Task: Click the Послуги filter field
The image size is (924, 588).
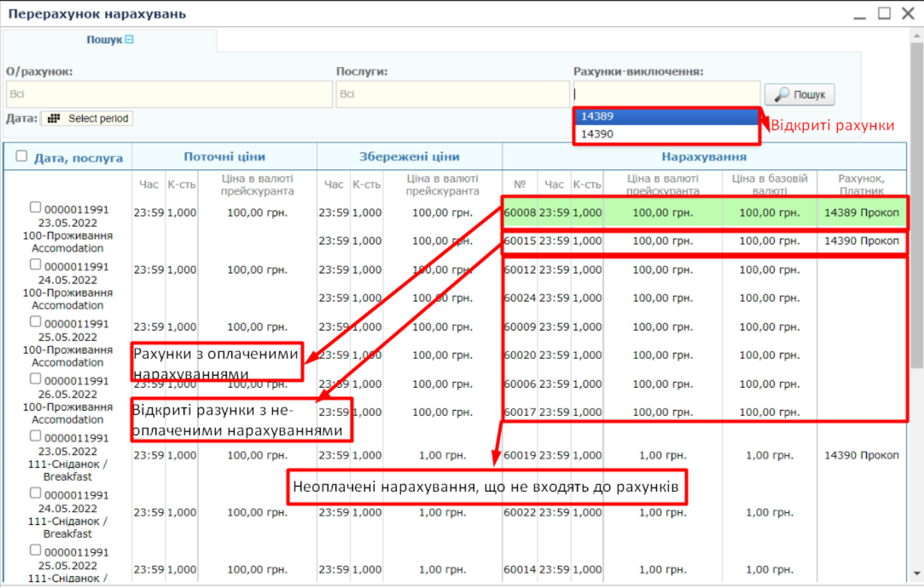Action: pos(452,94)
